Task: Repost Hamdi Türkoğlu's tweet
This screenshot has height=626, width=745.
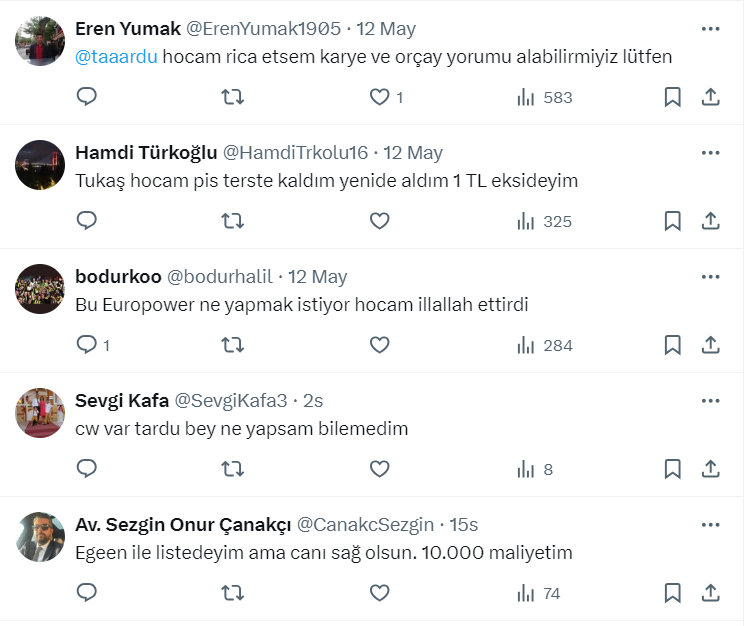Action: click(232, 221)
